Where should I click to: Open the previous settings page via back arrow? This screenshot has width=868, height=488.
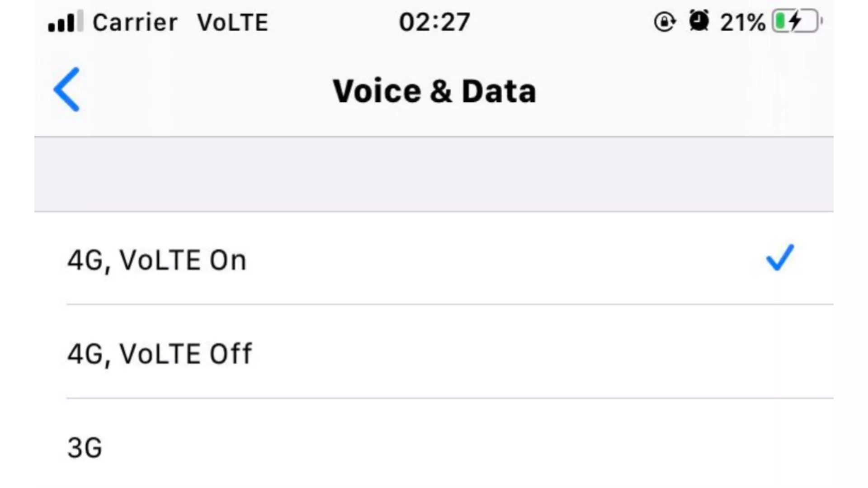[x=66, y=90]
